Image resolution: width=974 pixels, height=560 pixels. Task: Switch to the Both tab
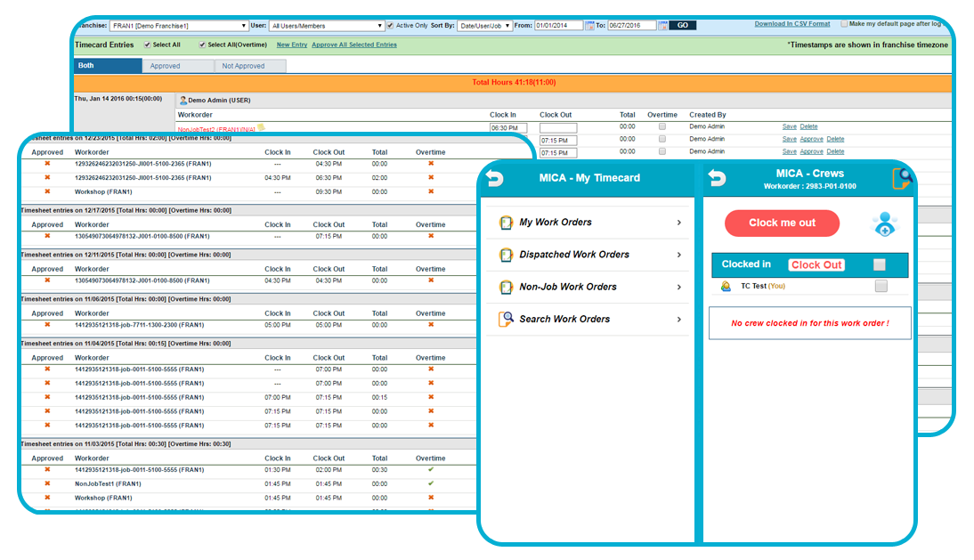click(108, 66)
